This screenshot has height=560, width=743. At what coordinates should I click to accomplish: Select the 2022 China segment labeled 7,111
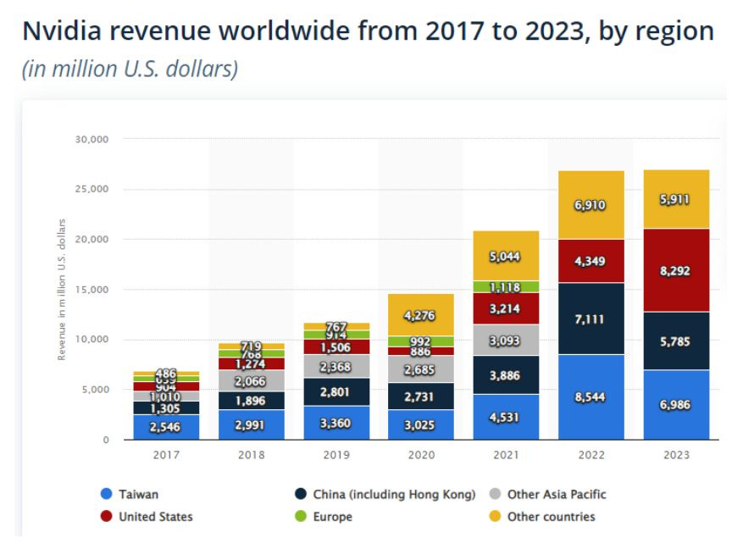pyautogui.click(x=591, y=319)
